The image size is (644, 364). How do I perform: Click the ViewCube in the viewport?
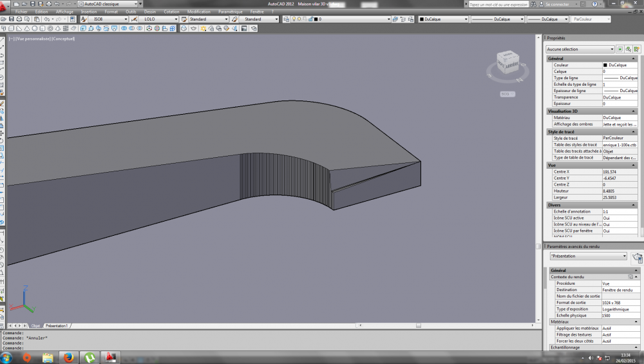[508, 62]
